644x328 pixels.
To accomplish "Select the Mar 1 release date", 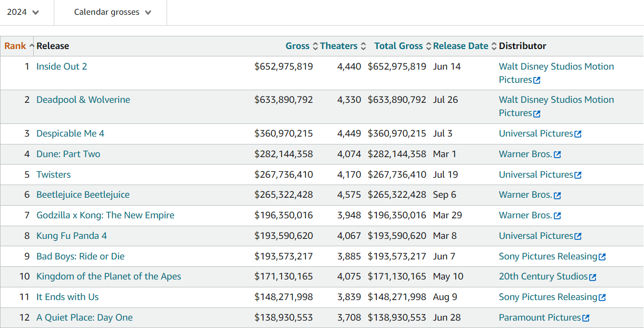I will click(x=445, y=154).
